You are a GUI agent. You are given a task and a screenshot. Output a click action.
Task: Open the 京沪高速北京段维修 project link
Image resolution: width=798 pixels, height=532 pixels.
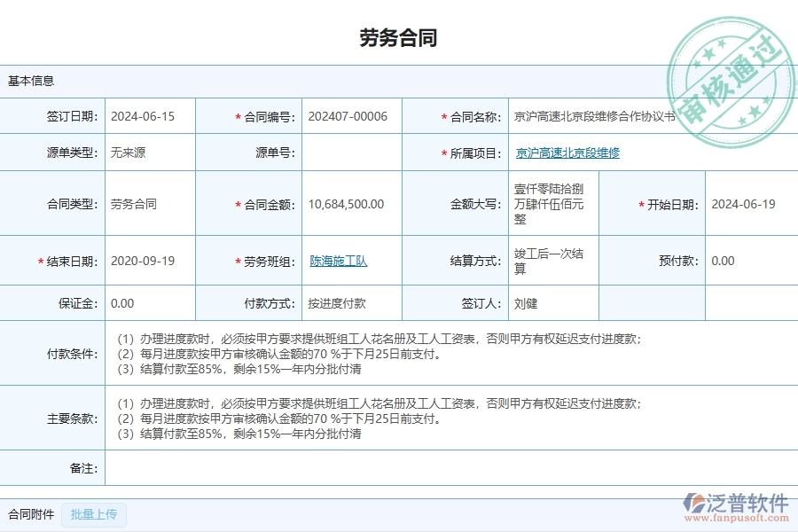pos(567,152)
